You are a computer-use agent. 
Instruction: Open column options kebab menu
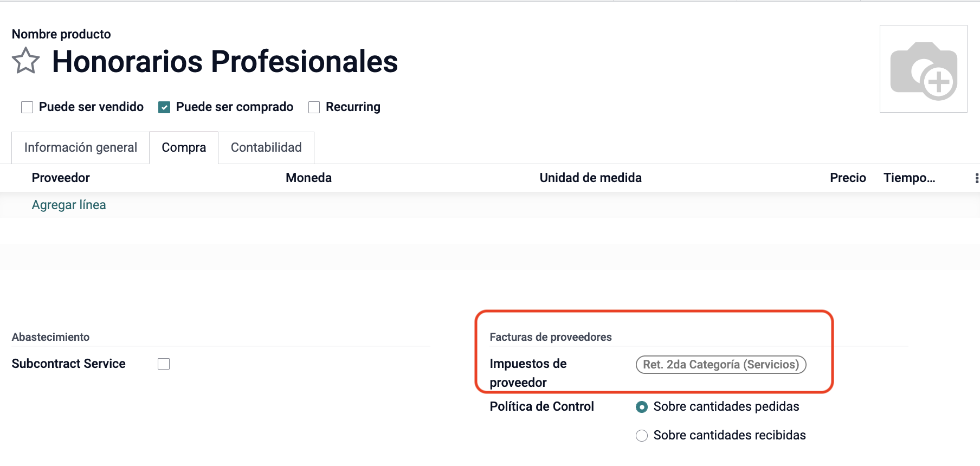point(976,178)
